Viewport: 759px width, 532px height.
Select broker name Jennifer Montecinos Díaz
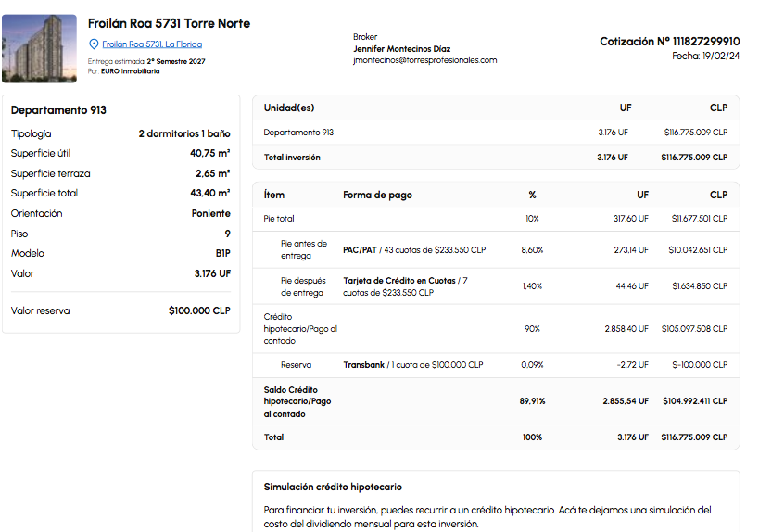pos(401,49)
